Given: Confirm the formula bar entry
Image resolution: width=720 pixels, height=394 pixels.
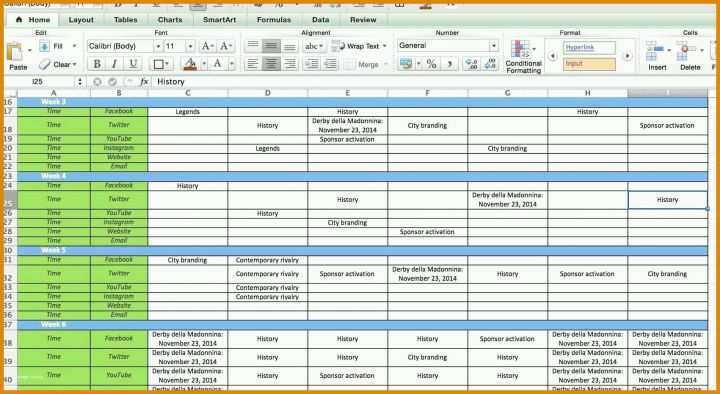Looking at the screenshot, I should 112,82.
